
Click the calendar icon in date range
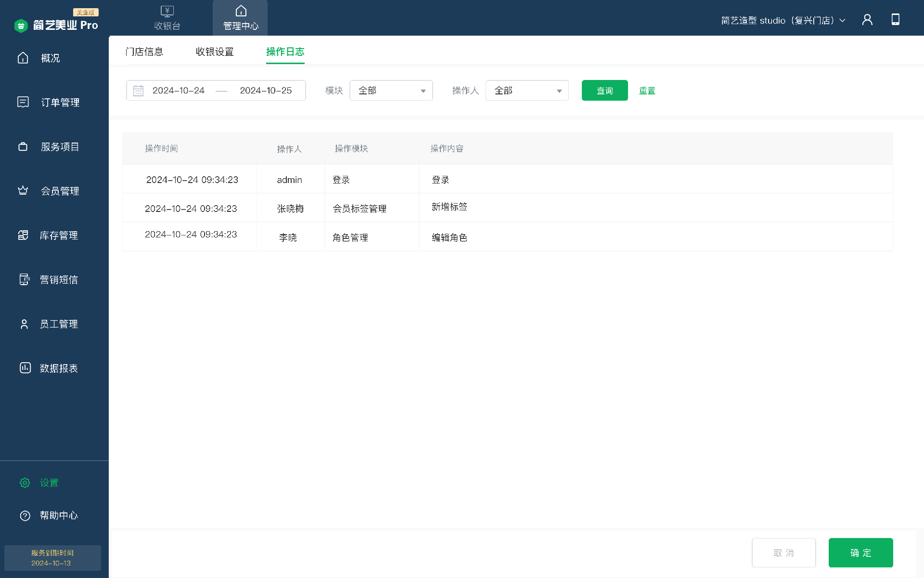point(139,91)
